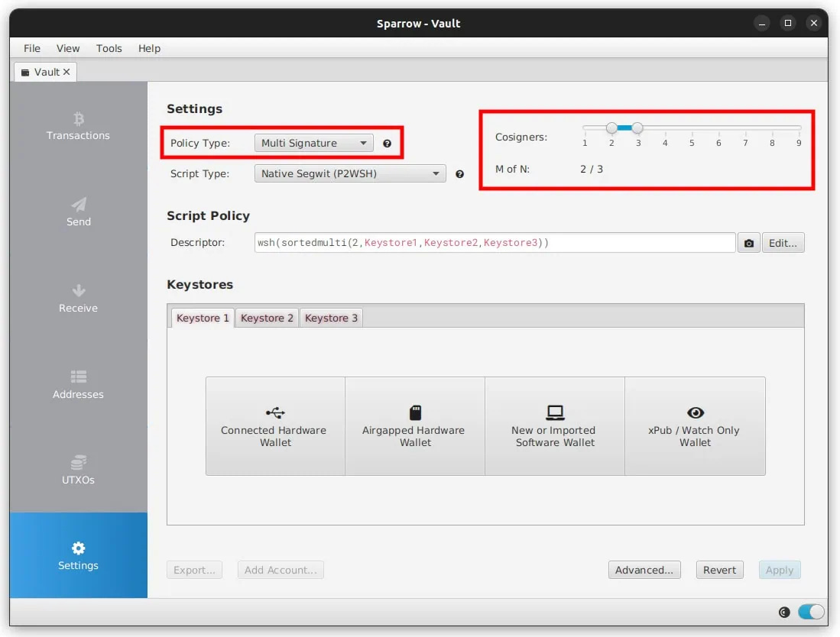This screenshot has height=637, width=840.
Task: Open the Transactions sidebar section
Action: [x=78, y=127]
